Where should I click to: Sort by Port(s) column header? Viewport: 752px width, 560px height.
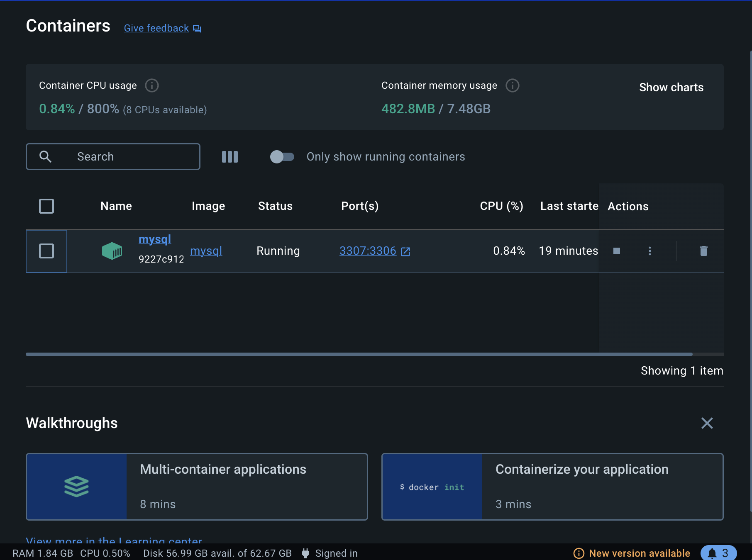coord(360,206)
